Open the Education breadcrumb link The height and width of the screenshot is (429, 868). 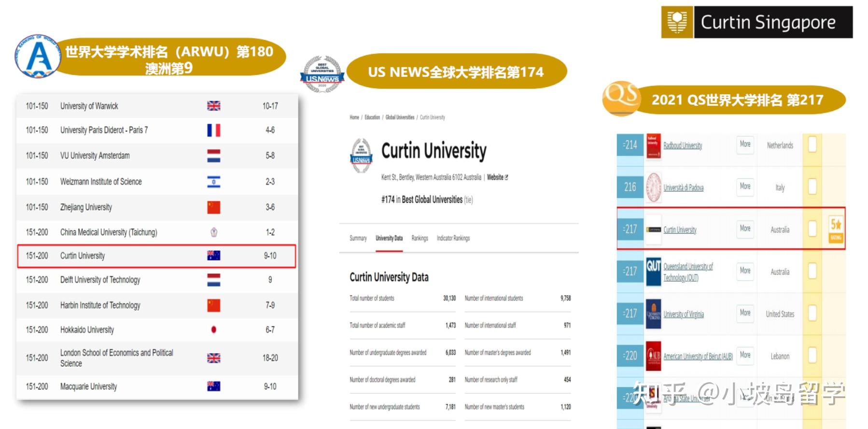372,117
